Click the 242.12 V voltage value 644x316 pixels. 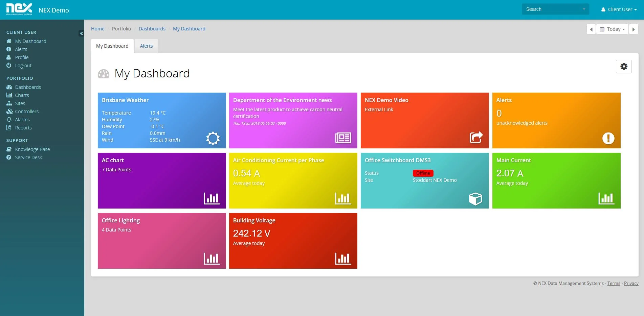click(x=251, y=233)
